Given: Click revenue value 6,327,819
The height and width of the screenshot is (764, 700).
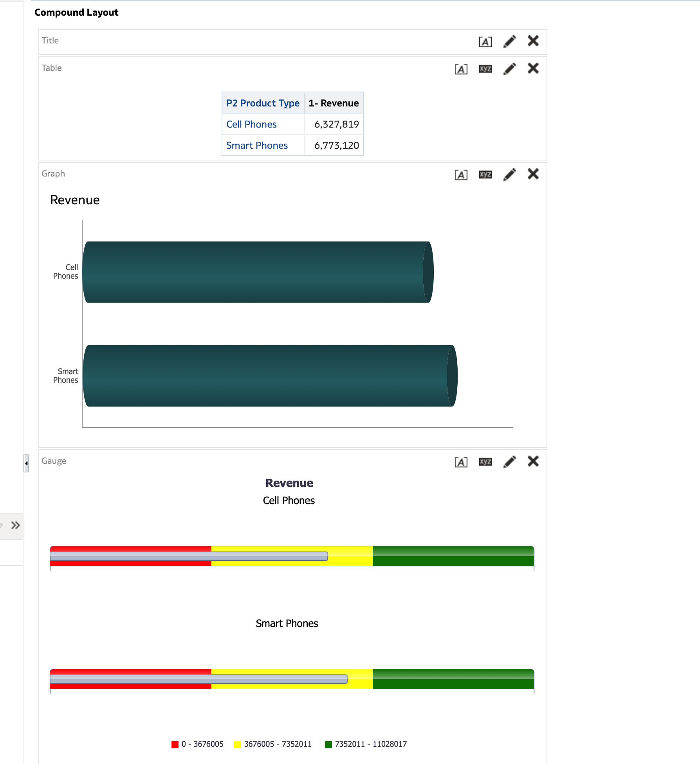Looking at the screenshot, I should pos(337,124).
